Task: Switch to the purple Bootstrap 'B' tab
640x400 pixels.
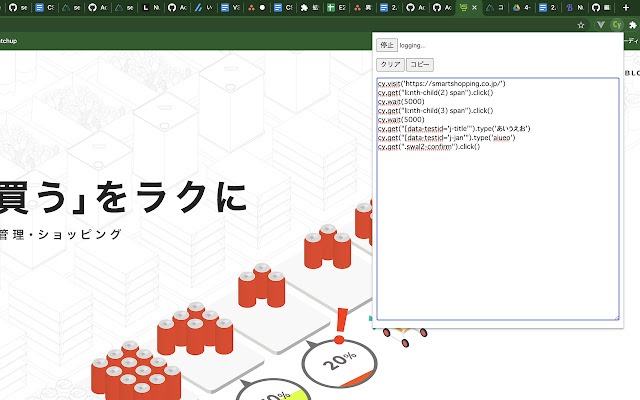Action: tap(574, 7)
